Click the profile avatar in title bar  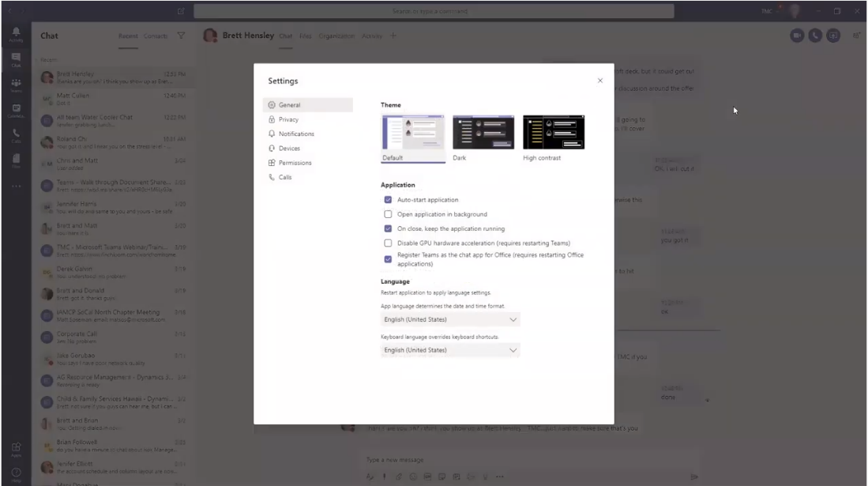coord(795,11)
